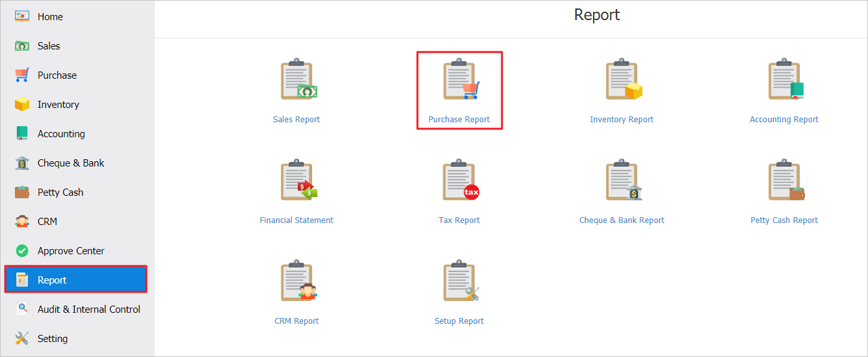Click the Purchase Report text link
The height and width of the screenshot is (357, 868).
point(459,120)
